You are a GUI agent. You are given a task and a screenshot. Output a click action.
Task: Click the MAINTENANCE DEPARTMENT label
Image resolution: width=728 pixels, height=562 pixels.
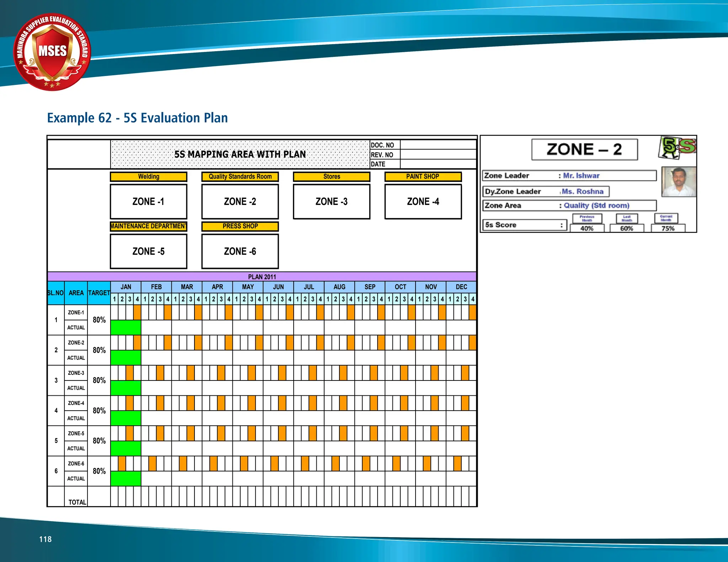pos(149,226)
